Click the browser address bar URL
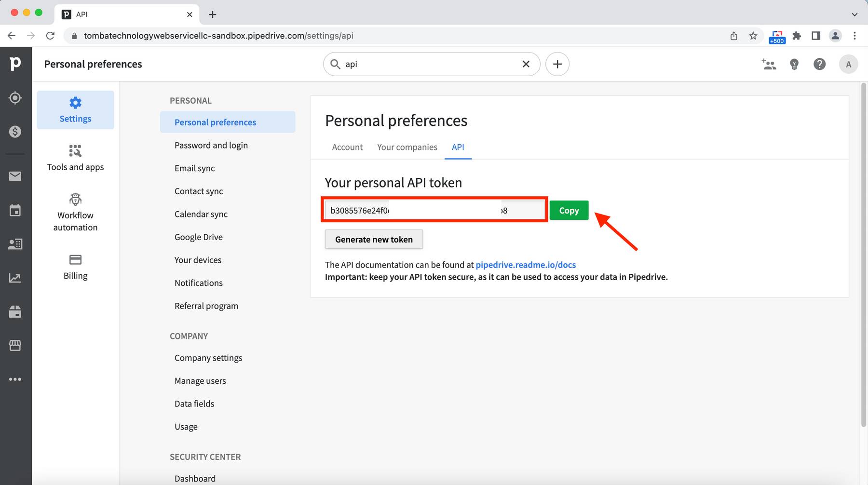Viewport: 868px width, 485px height. 218,36
